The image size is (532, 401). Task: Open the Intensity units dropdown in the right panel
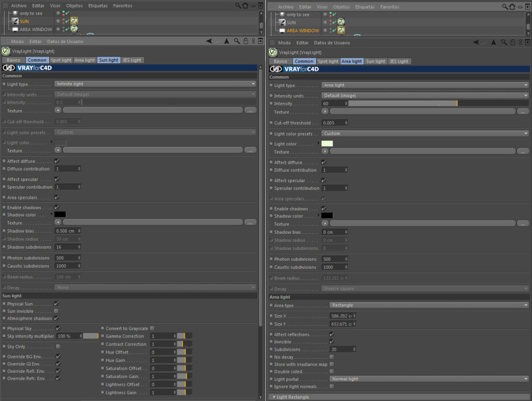(x=425, y=96)
